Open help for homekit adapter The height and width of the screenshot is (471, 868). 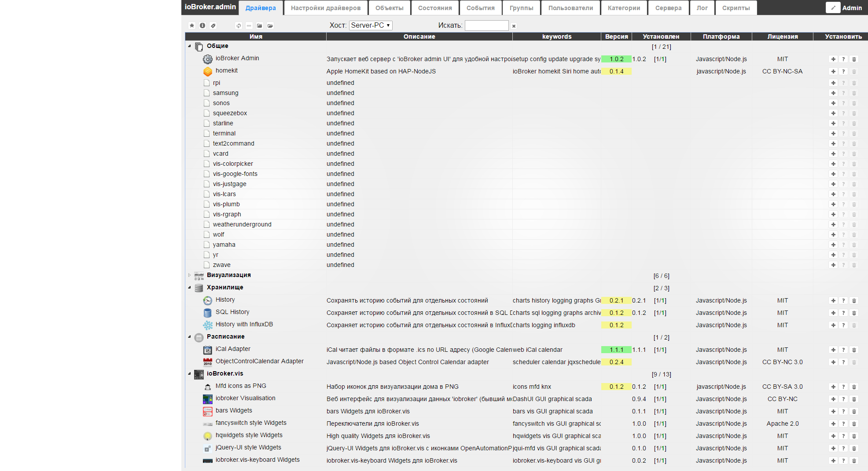click(x=843, y=71)
